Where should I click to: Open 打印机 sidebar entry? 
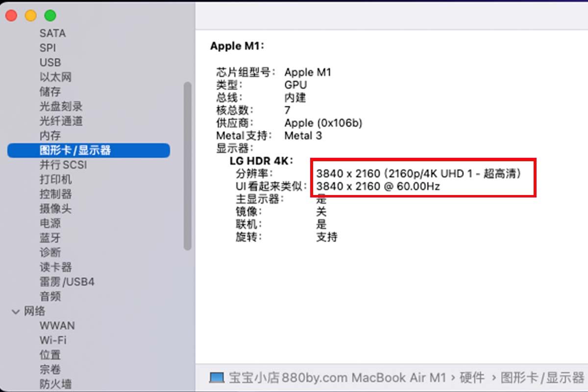(x=56, y=179)
